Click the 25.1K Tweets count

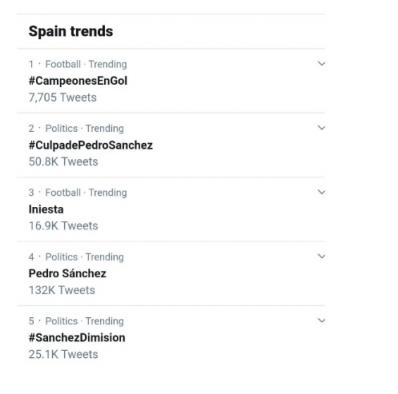63,354
